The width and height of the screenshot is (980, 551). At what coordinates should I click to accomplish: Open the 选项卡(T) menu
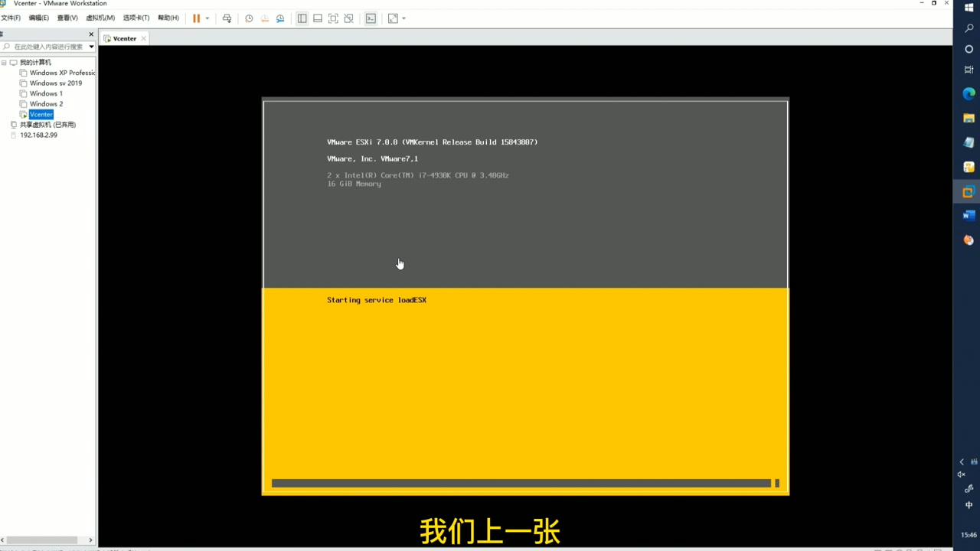tap(136, 18)
